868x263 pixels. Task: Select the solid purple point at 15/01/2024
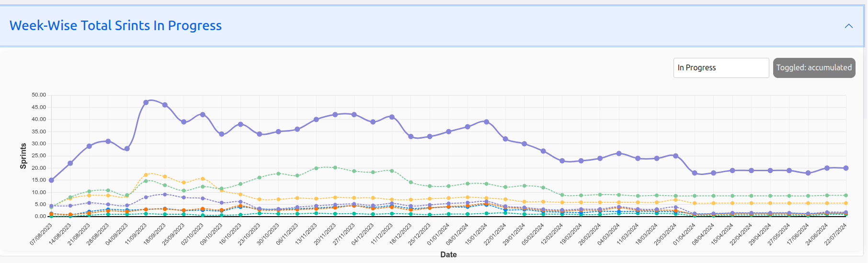[487, 122]
